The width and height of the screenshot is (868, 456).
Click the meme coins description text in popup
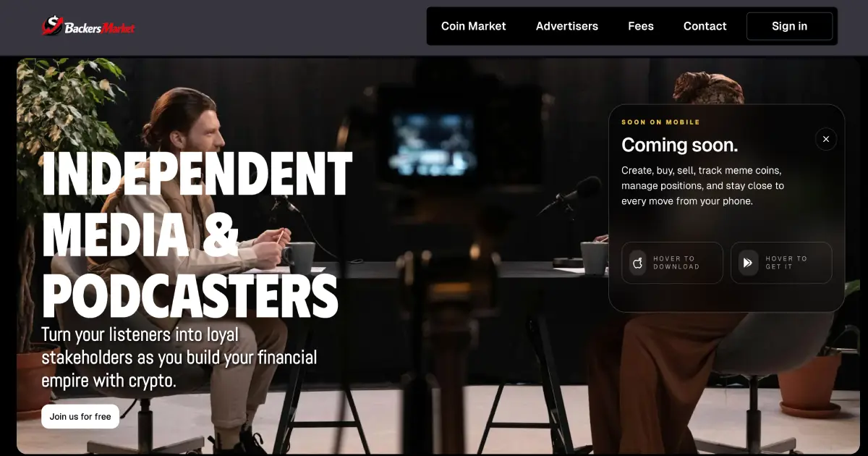click(x=702, y=186)
